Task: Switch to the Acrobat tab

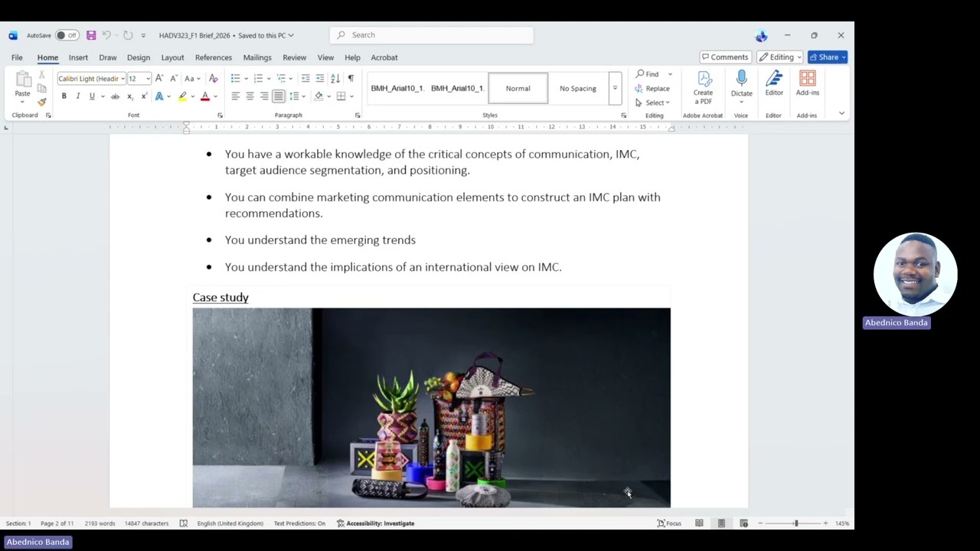Action: 384,57
